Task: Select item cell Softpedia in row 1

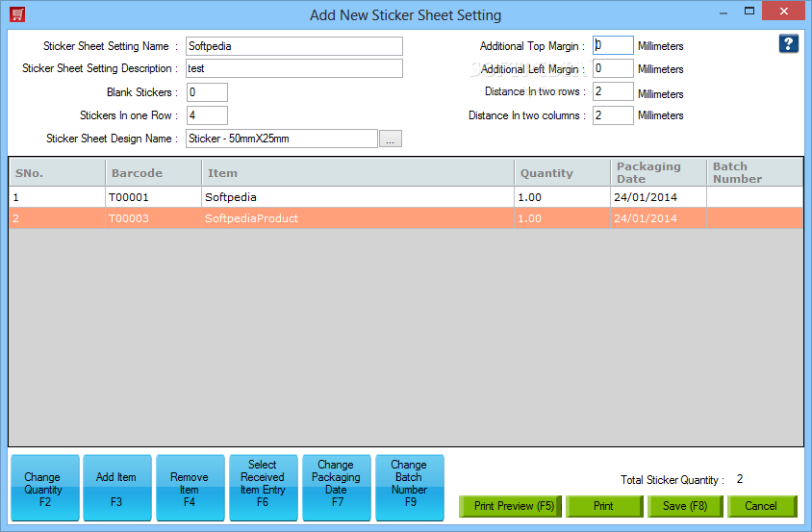Action: (x=358, y=197)
